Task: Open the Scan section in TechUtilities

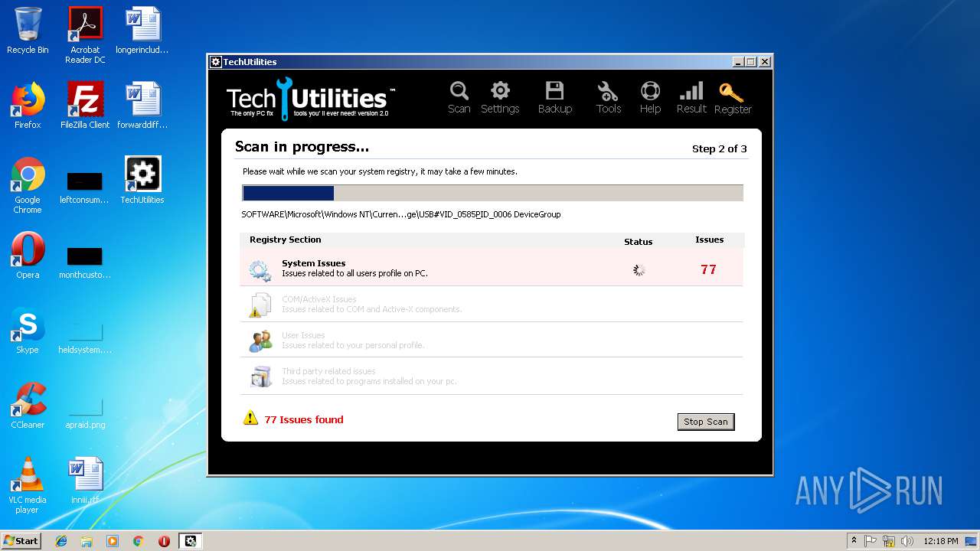Action: click(x=459, y=97)
